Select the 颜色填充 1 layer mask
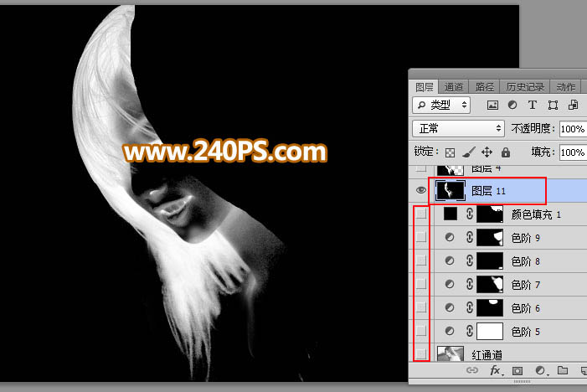This screenshot has height=392, width=587. coord(490,214)
